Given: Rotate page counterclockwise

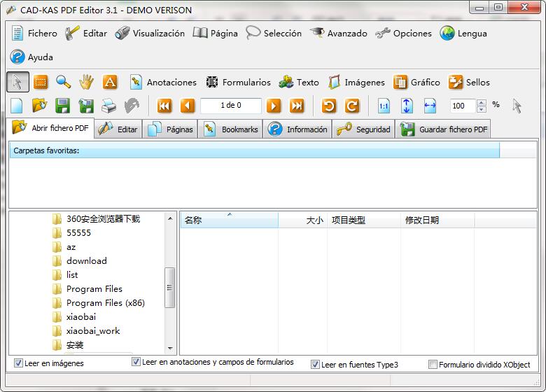Looking at the screenshot, I should click(x=329, y=106).
